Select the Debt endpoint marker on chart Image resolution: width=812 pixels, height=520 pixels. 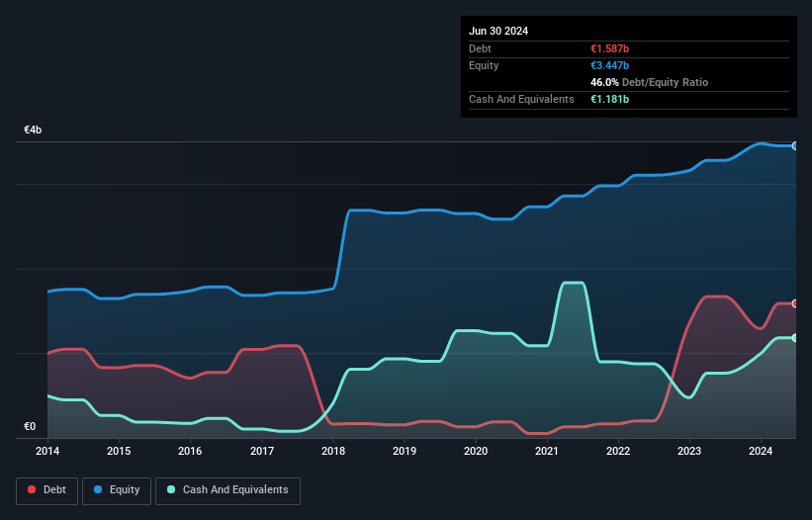(x=795, y=303)
